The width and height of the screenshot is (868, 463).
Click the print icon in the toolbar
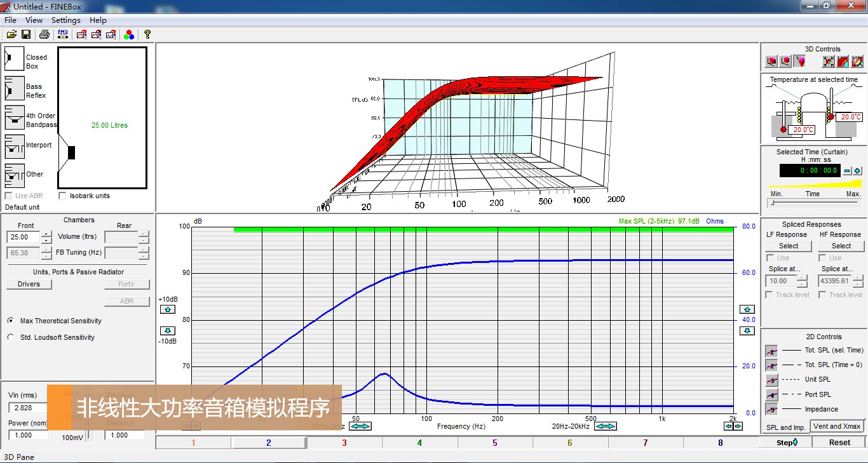coord(44,34)
